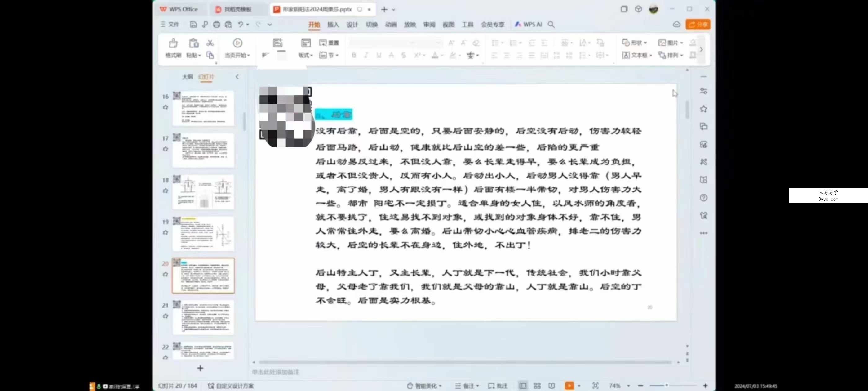
Task: Click the fit-to-window icon in status bar
Action: click(595, 385)
